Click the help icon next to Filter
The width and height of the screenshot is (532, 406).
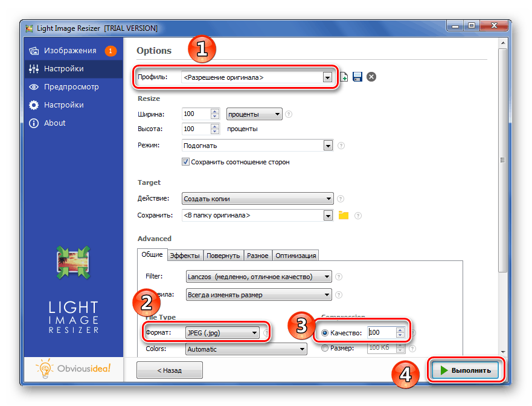point(339,277)
